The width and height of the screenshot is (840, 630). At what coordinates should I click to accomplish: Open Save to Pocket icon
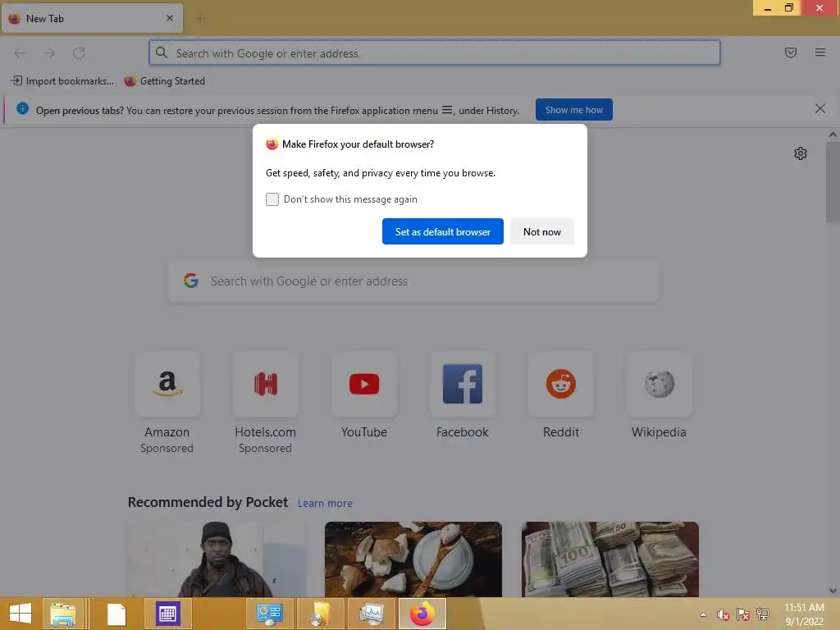[x=790, y=52]
